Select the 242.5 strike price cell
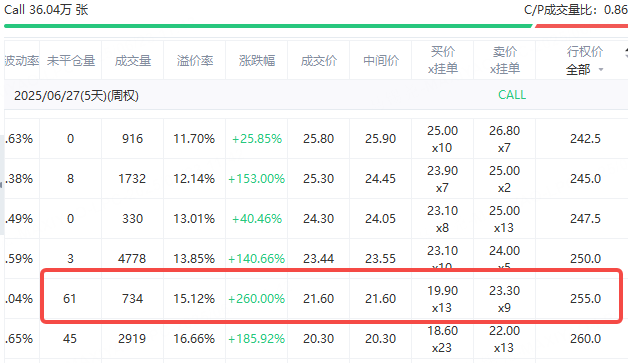 pyautogui.click(x=585, y=139)
